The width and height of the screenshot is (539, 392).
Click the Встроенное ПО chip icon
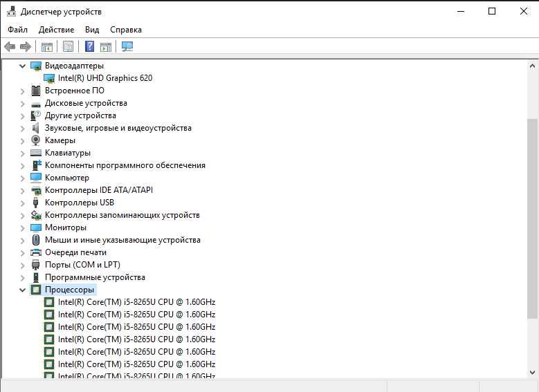point(36,91)
